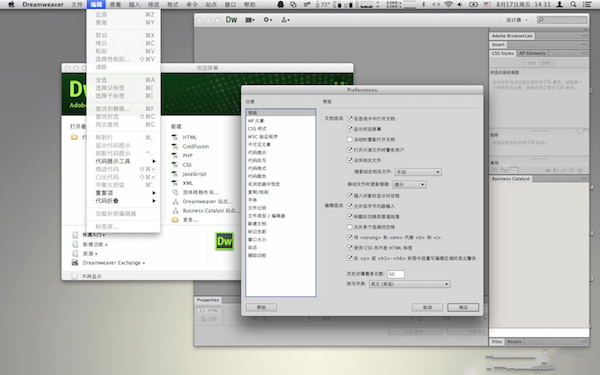Click the HTML new document icon
This screenshot has width=600, height=375.
(x=175, y=137)
